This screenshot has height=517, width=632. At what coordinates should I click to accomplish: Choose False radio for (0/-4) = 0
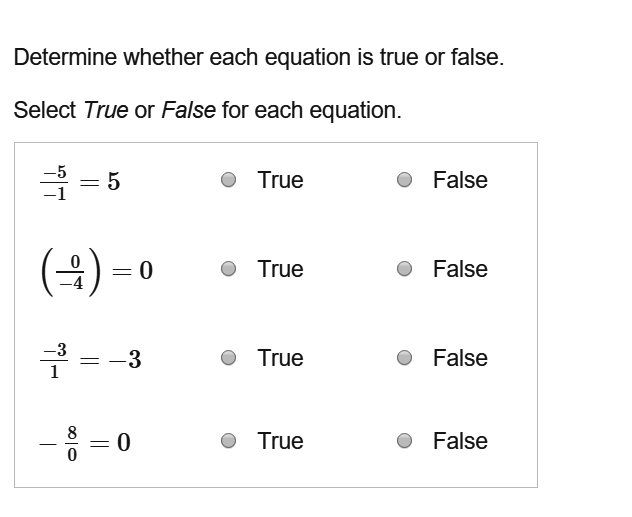point(404,269)
